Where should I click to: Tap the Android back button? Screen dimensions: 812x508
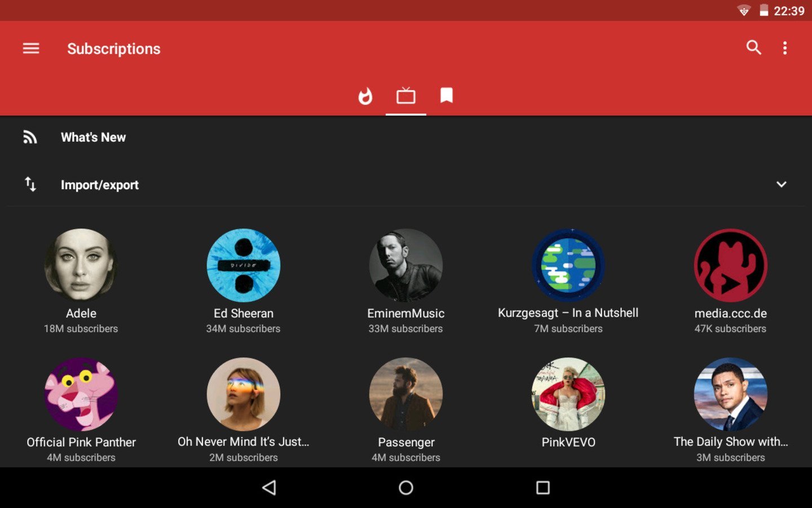[x=270, y=488]
